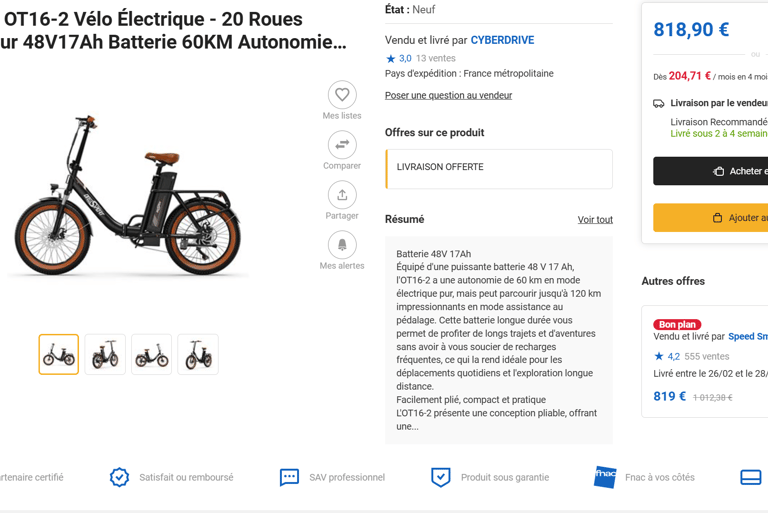Click the Comparer arrows icon
The height and width of the screenshot is (513, 768).
342,145
